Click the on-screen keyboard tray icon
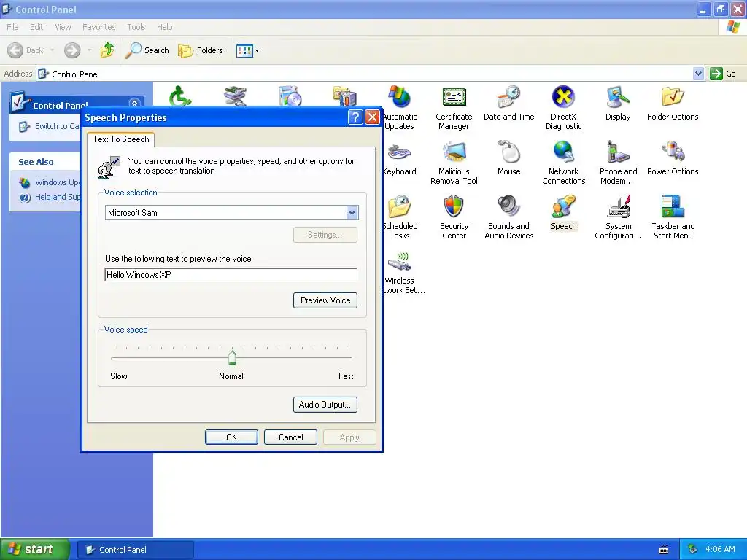 [664, 550]
